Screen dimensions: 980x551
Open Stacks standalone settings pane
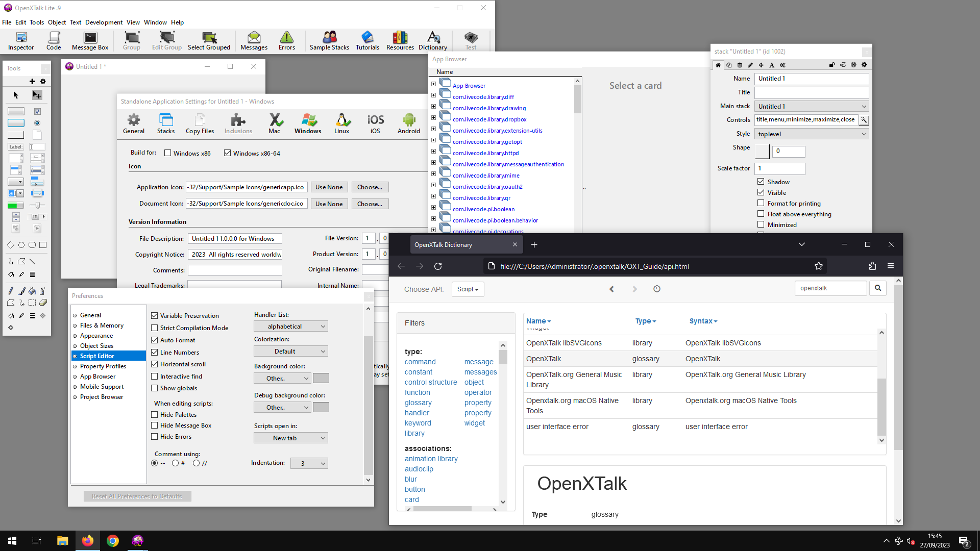point(166,123)
